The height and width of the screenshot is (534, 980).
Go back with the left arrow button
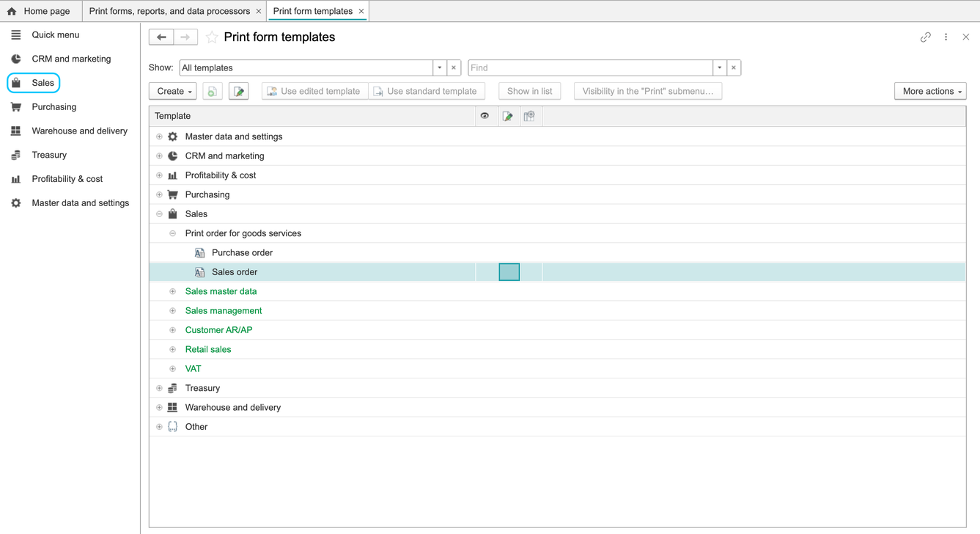[161, 37]
